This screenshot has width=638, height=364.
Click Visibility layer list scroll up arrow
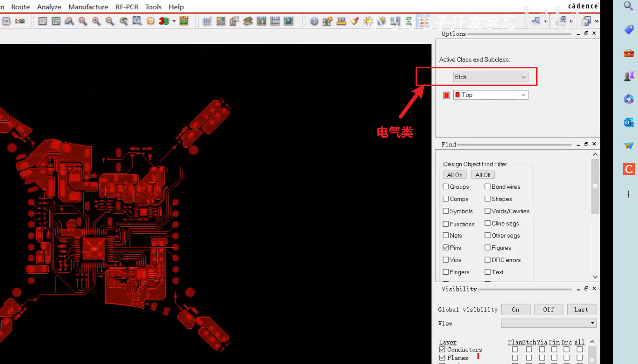tap(592, 342)
